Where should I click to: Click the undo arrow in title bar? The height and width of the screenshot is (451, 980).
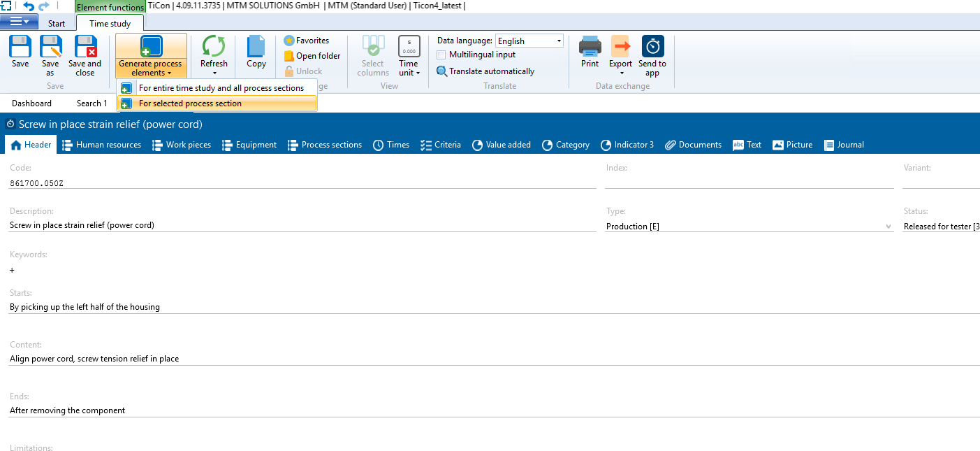(29, 6)
